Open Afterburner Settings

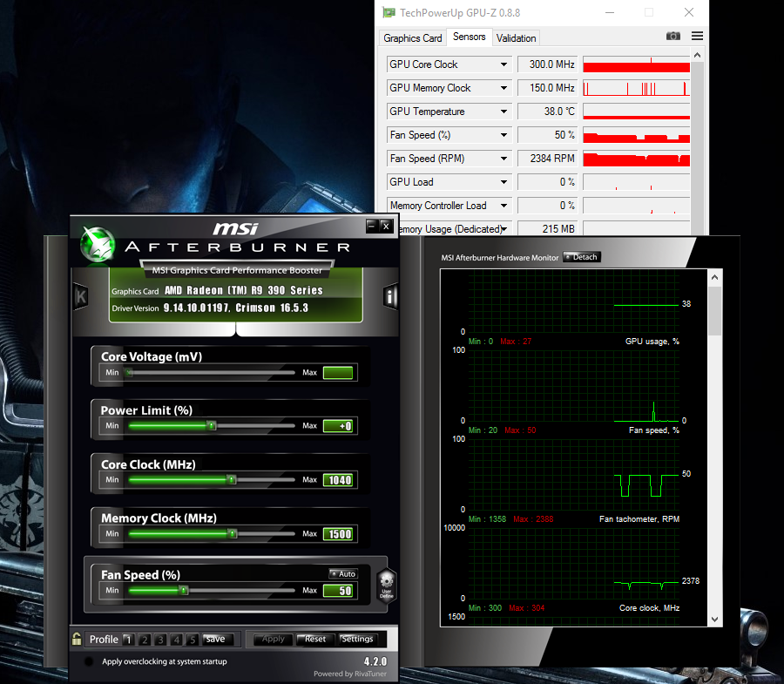pyautogui.click(x=357, y=639)
